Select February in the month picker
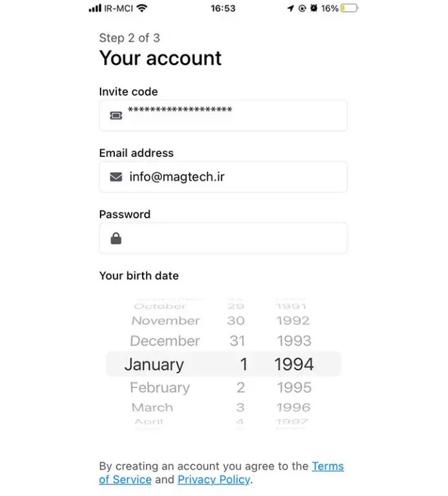 coord(159,387)
